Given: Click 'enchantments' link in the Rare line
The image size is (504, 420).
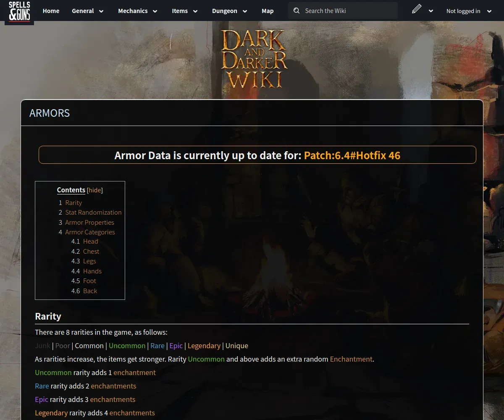Looking at the screenshot, I should pos(113,386).
